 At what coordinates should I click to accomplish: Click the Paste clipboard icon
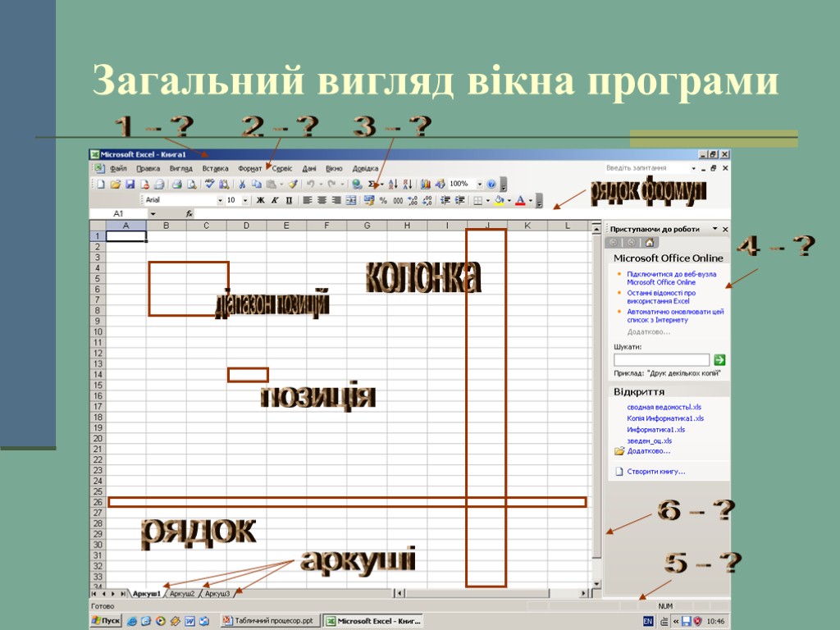point(272,185)
